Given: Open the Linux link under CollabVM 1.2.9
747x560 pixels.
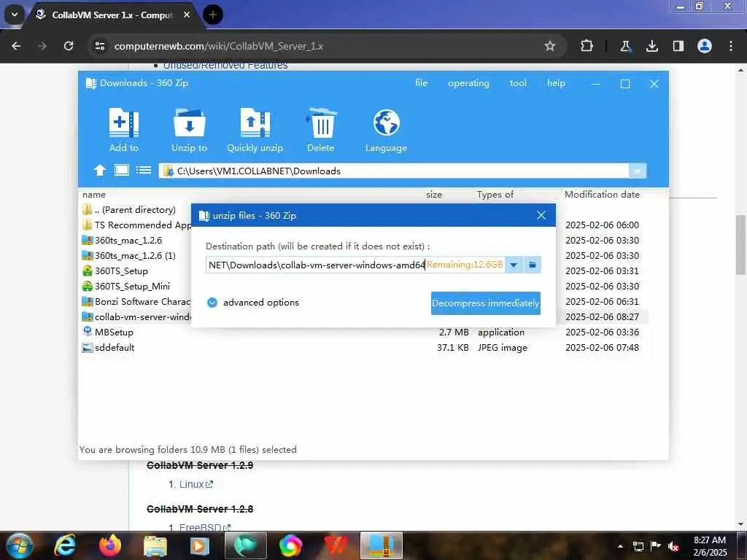Looking at the screenshot, I should click(x=196, y=484).
